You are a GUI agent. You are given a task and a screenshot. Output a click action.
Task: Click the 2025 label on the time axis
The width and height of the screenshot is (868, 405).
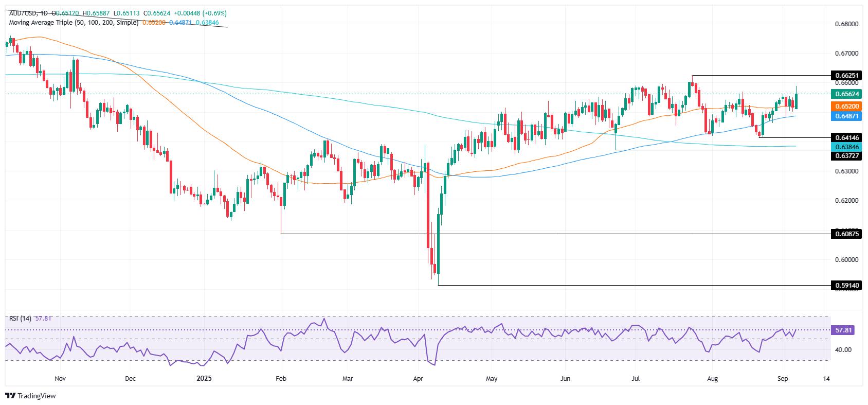pyautogui.click(x=205, y=379)
